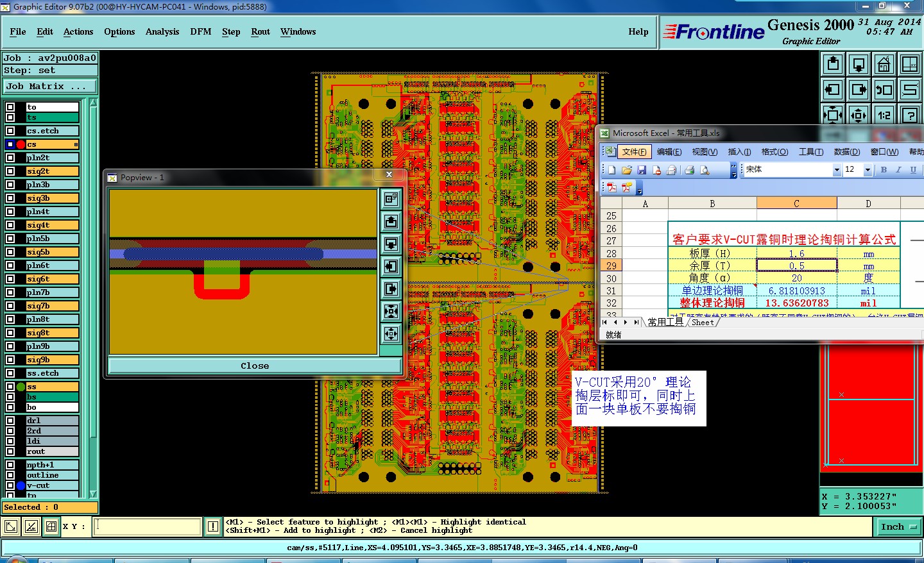Zoom in inside the Popview window

pos(391,312)
